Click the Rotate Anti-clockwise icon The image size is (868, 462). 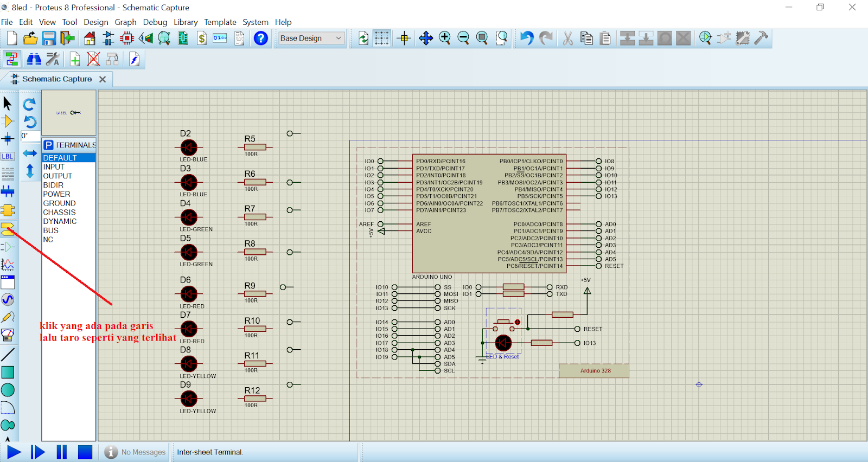pos(30,121)
